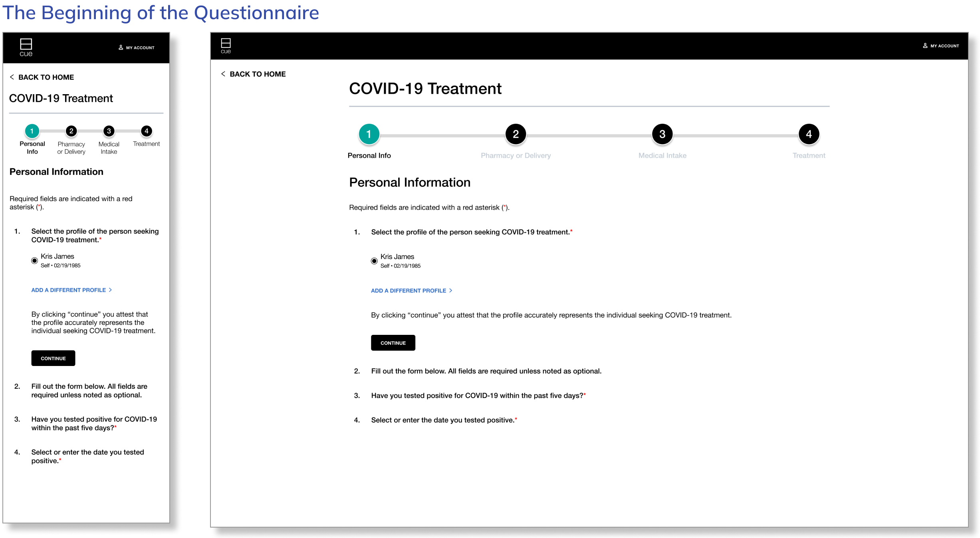Open My Account in mobile header
980x538 pixels.
click(x=137, y=47)
